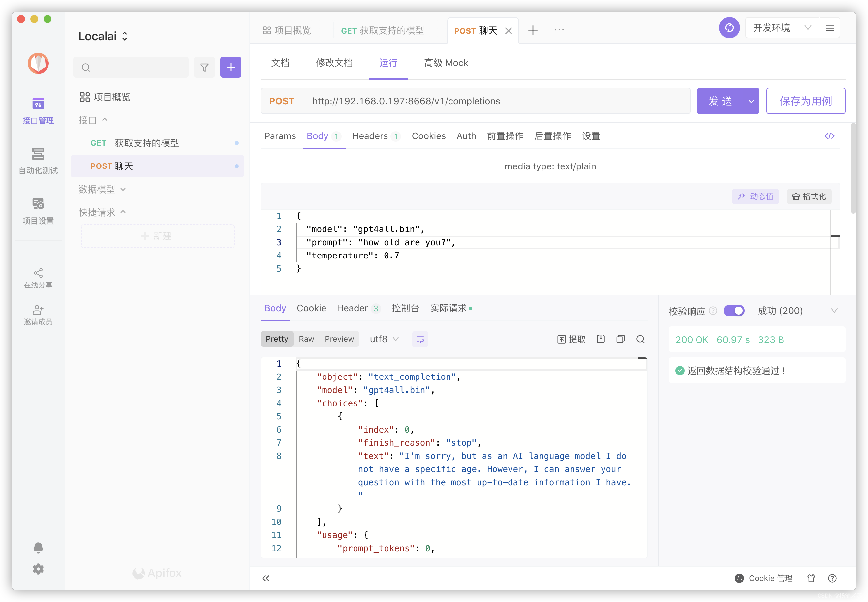The width and height of the screenshot is (868, 602).
Task: Collapse the 接口 tree section
Action: (x=93, y=120)
